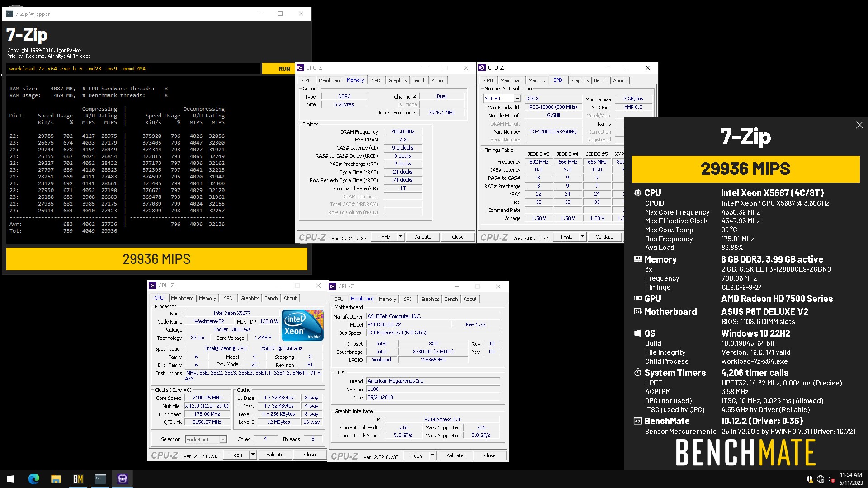This screenshot has width=868, height=488.
Task: Switch to Memory tab in CPU-Z Memory window
Action: coord(355,80)
